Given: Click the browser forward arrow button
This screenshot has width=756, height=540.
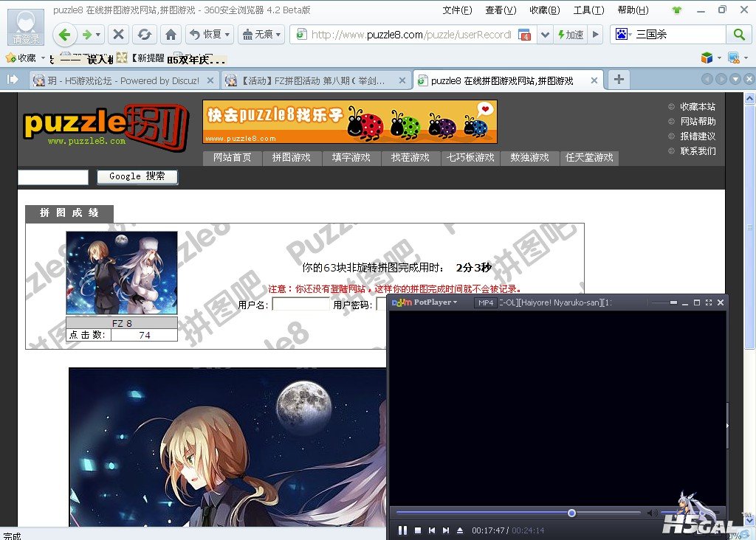Looking at the screenshot, I should 87,35.
